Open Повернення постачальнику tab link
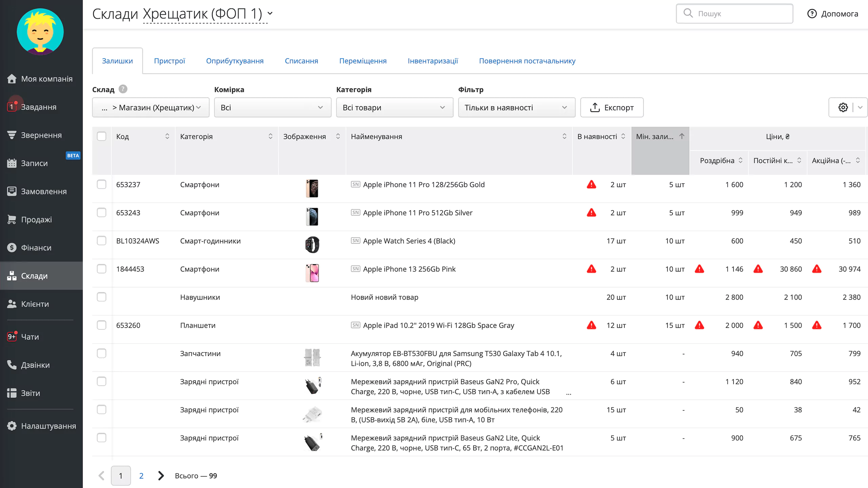 (527, 61)
